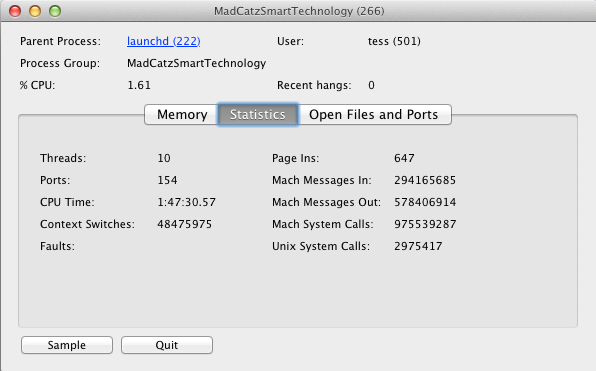Click the Threads value 10
596x371 pixels.
click(x=164, y=158)
